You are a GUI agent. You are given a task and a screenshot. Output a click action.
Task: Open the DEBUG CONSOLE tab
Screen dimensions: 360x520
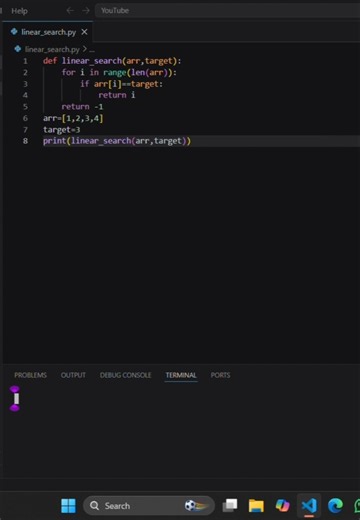point(125,375)
